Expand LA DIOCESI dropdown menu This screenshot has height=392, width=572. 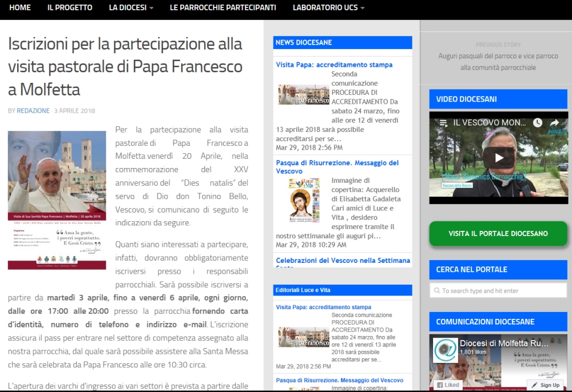pyautogui.click(x=131, y=7)
